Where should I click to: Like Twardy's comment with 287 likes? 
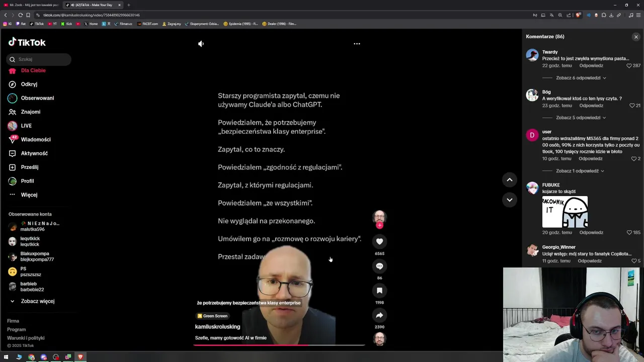click(x=629, y=66)
